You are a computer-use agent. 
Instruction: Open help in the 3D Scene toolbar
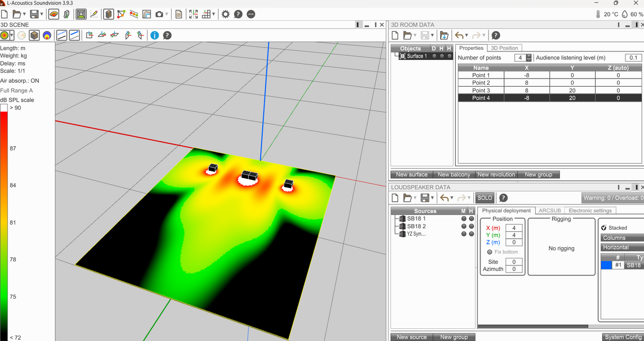point(168,35)
